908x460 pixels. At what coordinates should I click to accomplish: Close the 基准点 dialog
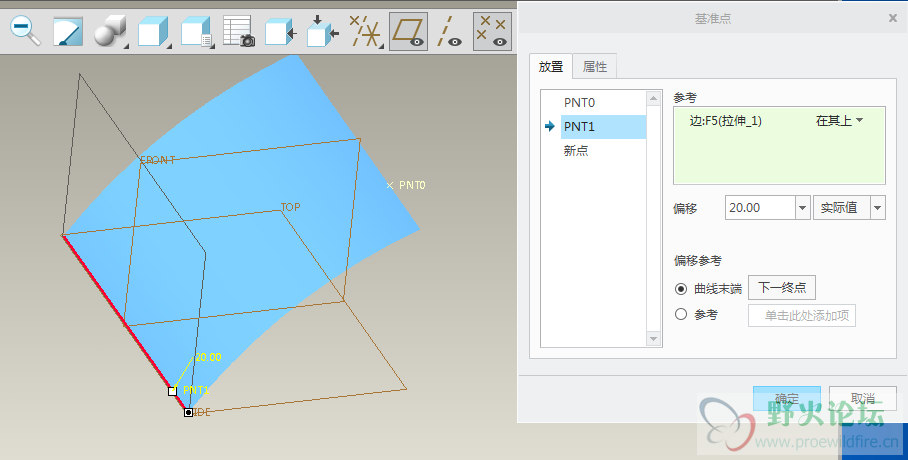point(892,19)
